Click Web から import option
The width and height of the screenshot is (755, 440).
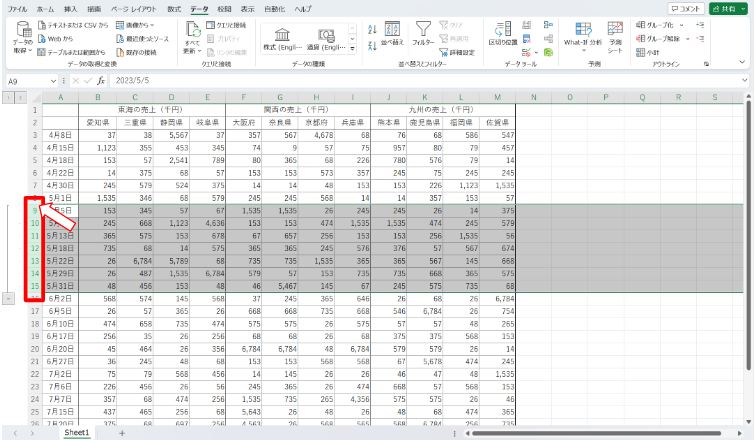[55, 39]
